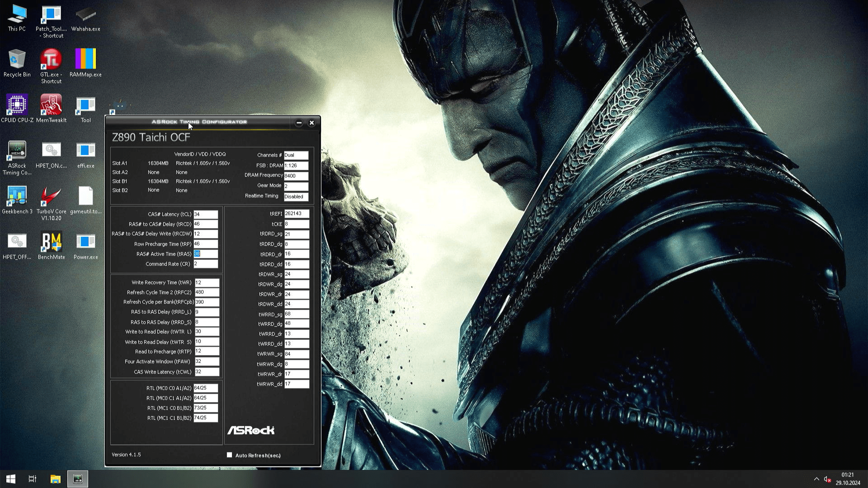Click the Gear Mode field
This screenshot has width=868, height=488.
point(296,186)
